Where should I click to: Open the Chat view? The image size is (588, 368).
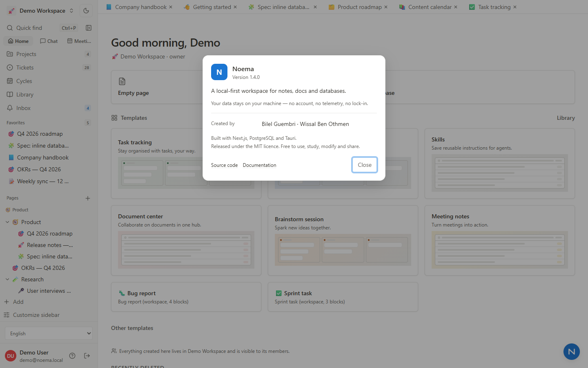(49, 41)
